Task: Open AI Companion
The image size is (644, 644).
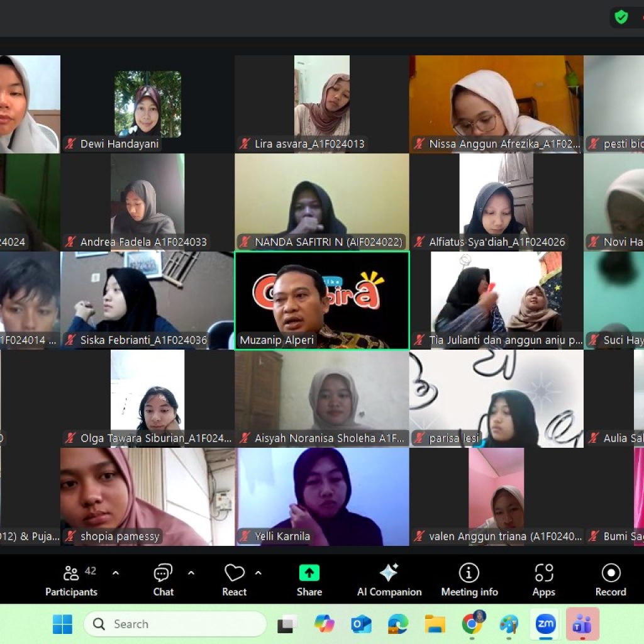Action: (389, 579)
